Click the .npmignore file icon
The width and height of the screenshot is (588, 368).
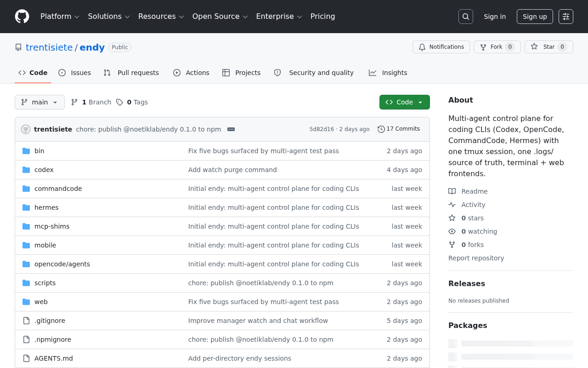[x=26, y=339]
